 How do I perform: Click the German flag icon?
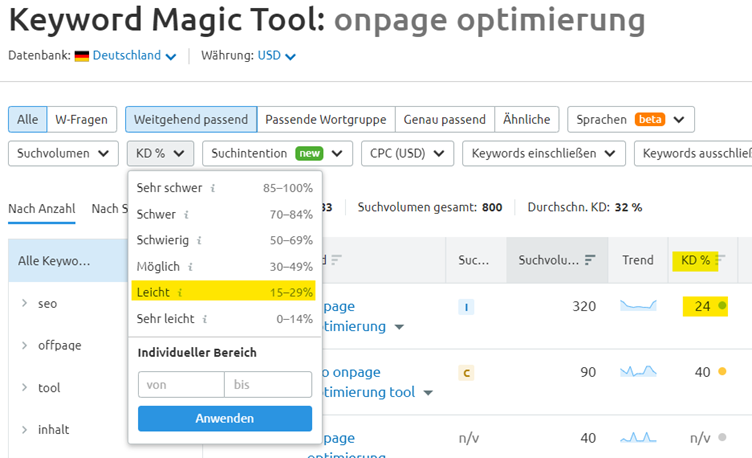pyautogui.click(x=82, y=56)
